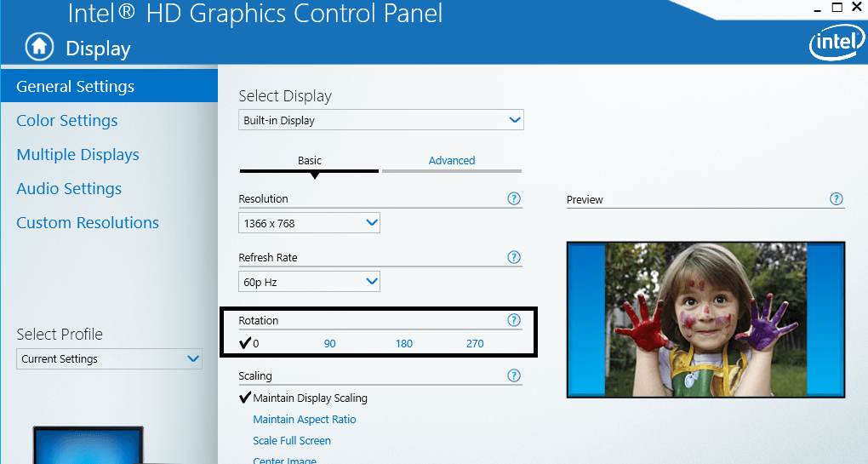Go to Multiple Displays section

77,155
